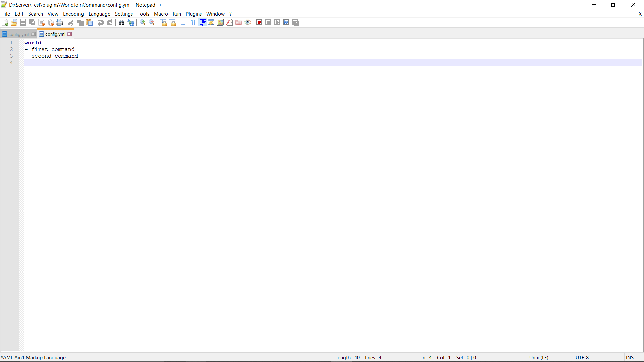Click the Open file folder icon
644x362 pixels.
(x=14, y=22)
